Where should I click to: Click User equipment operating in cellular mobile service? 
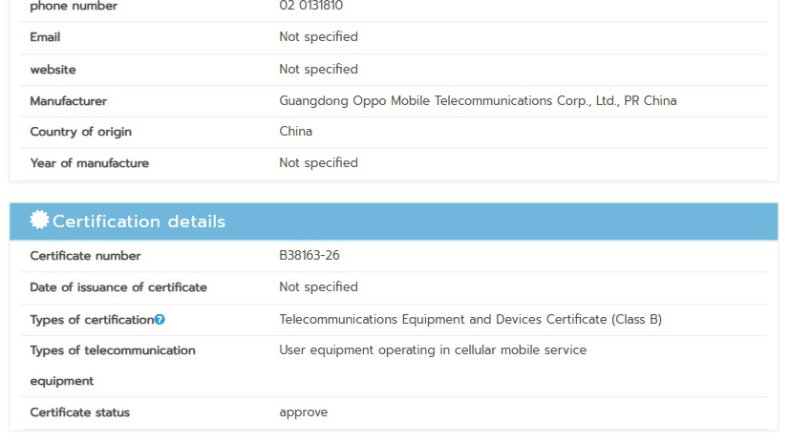tap(432, 350)
